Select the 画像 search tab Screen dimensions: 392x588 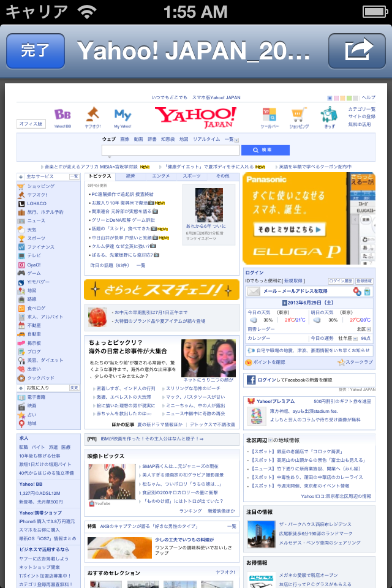(x=124, y=139)
